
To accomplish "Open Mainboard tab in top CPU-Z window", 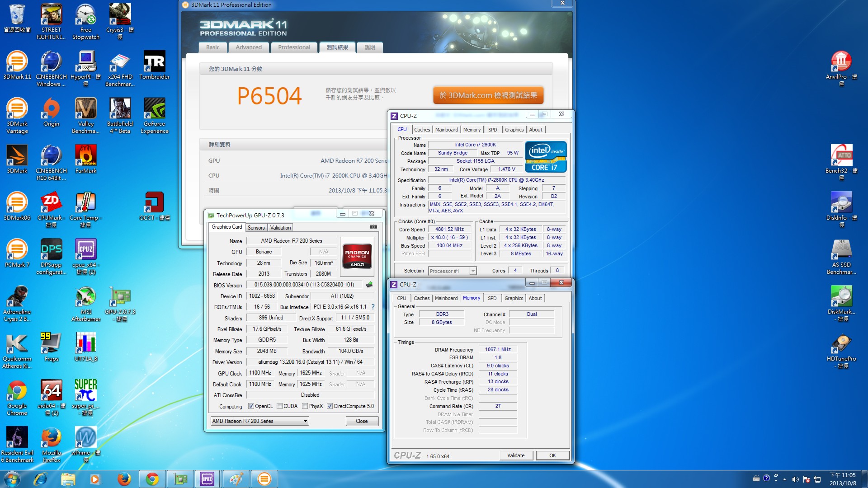I will pos(447,130).
